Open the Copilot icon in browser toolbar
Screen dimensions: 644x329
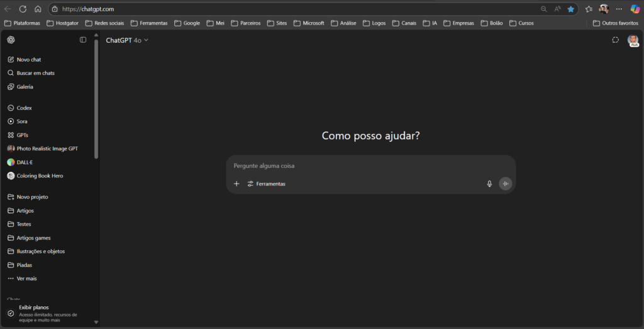pos(635,9)
